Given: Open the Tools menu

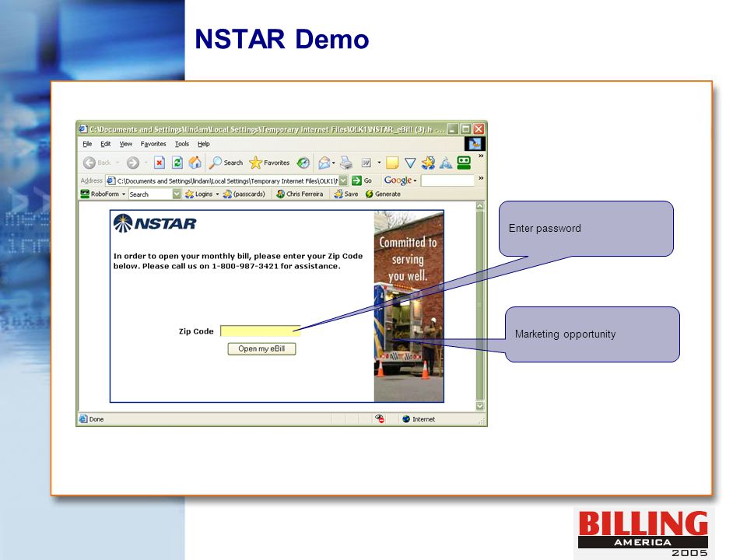Looking at the screenshot, I should click(x=181, y=144).
